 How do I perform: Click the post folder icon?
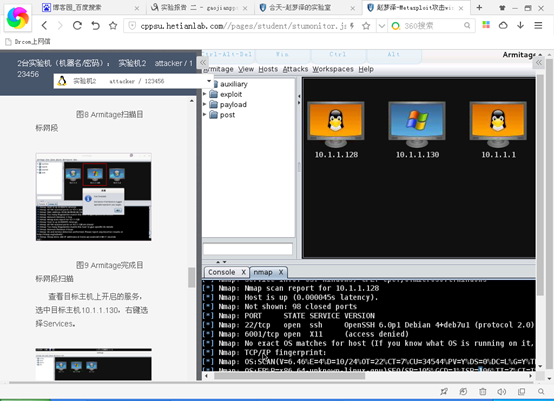pyautogui.click(x=213, y=114)
